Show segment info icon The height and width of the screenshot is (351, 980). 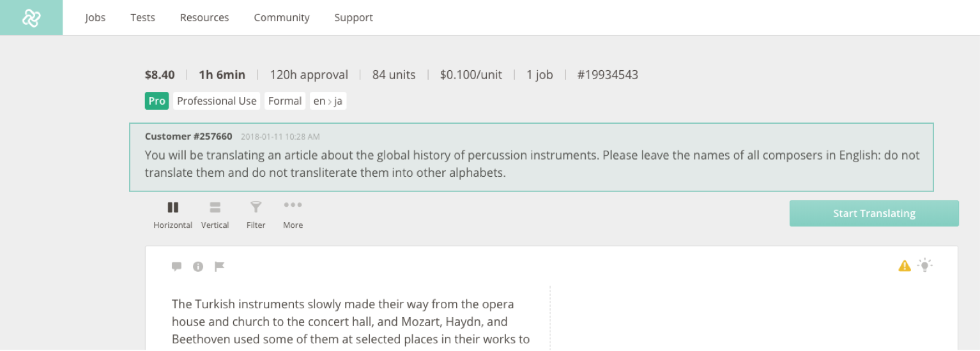pos(198,267)
